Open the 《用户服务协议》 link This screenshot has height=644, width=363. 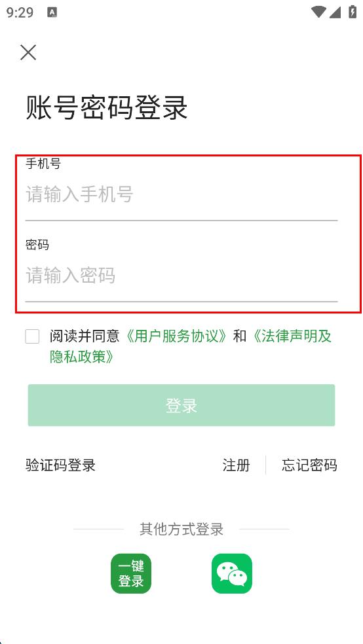tap(176, 336)
